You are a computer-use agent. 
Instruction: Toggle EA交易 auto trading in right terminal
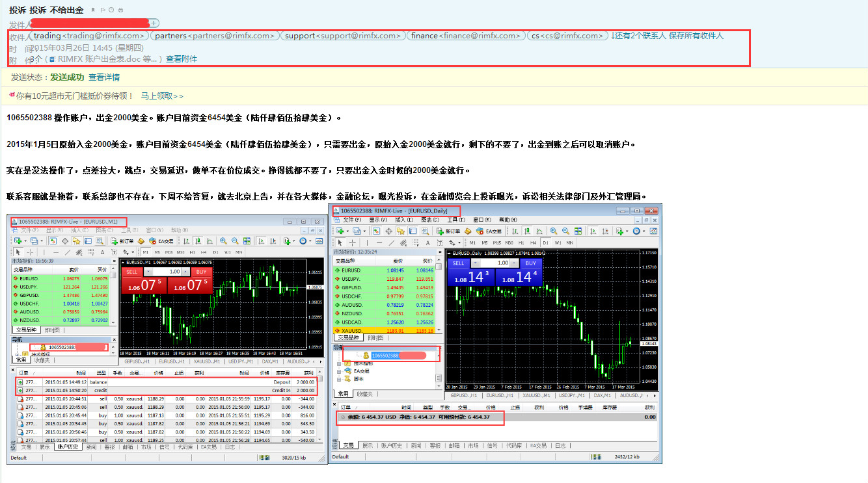[x=489, y=231]
